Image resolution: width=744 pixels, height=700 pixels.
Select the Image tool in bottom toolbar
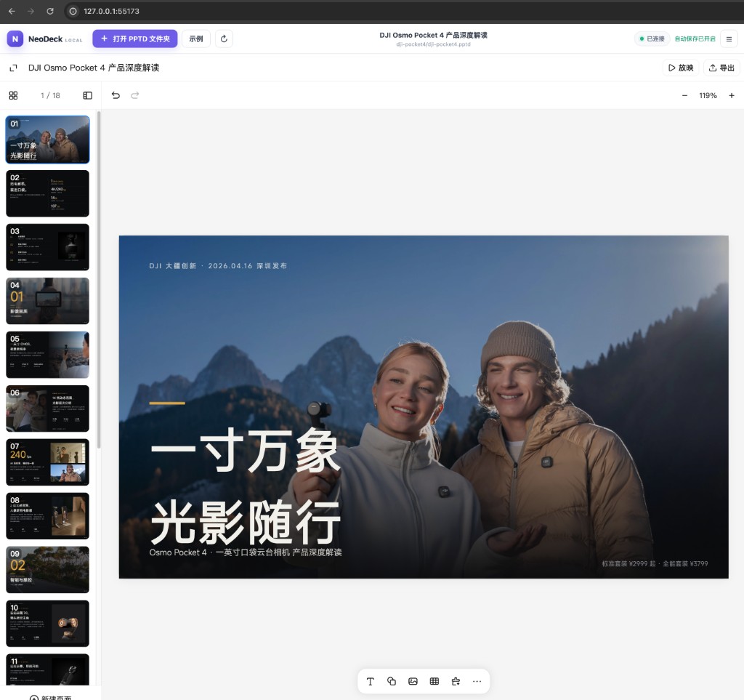pos(413,682)
